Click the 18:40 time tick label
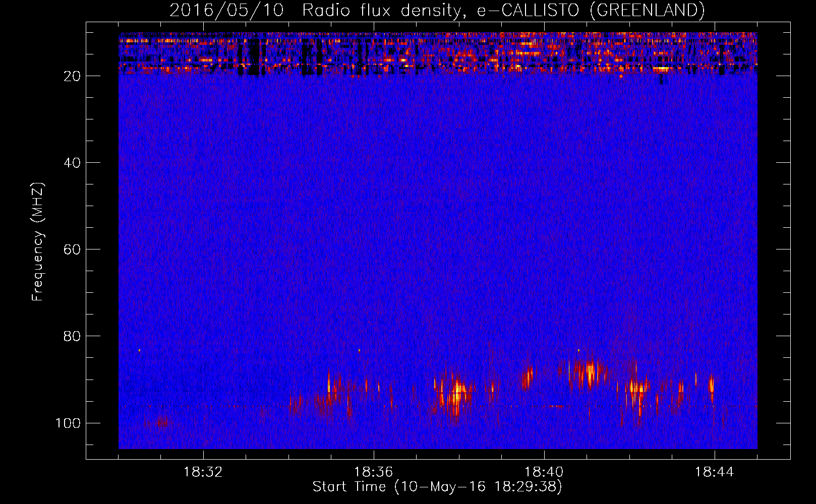The width and height of the screenshot is (816, 504). [544, 472]
